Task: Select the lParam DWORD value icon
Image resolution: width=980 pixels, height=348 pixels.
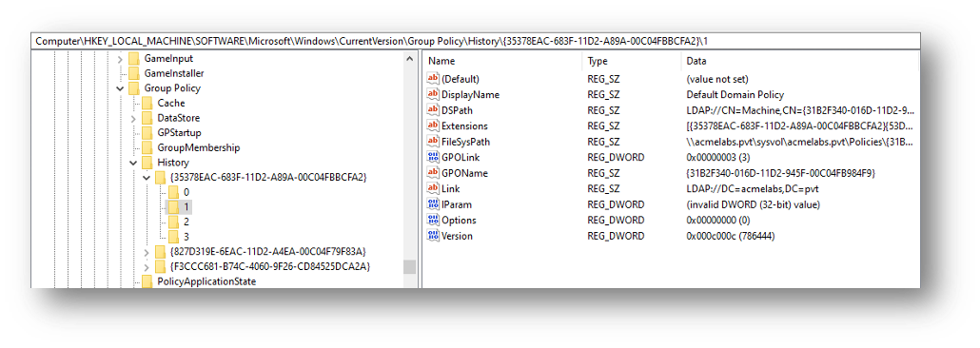Action: pyautogui.click(x=433, y=204)
